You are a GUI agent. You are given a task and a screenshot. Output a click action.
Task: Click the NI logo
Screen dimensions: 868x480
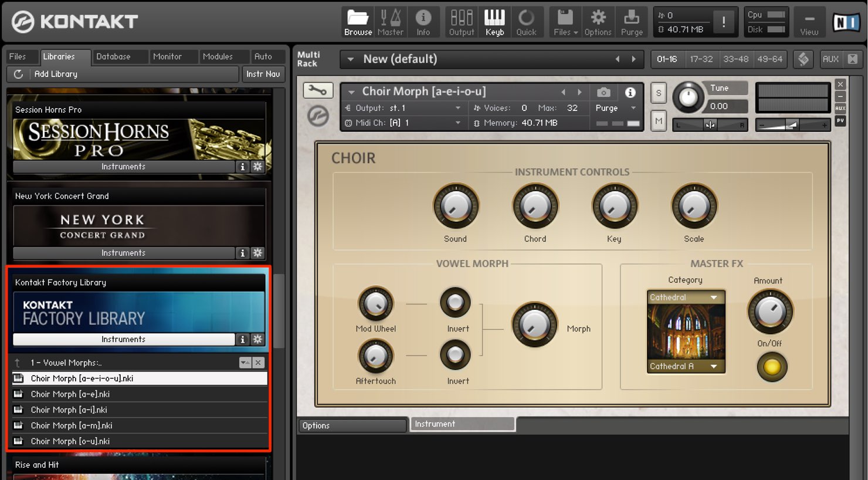(x=846, y=22)
